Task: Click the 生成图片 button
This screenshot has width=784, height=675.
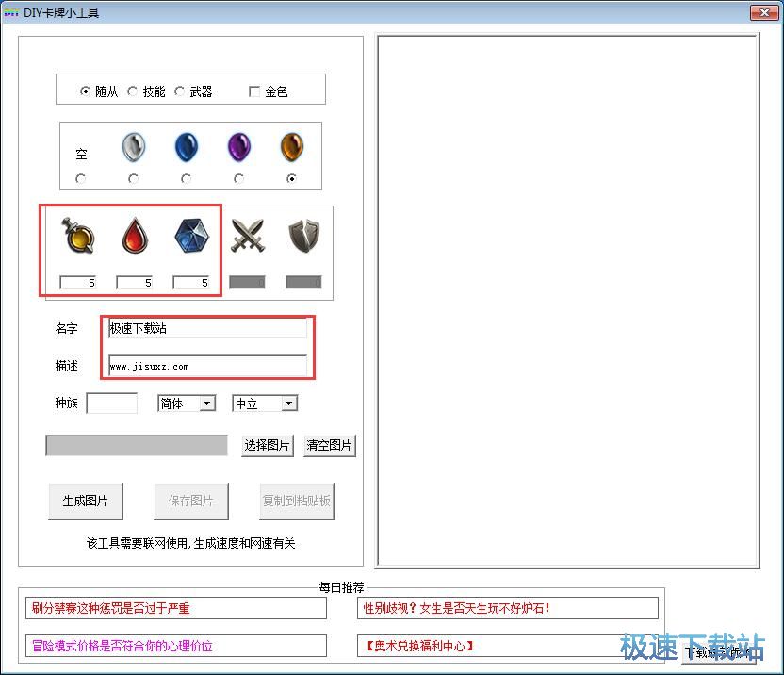Action: click(x=86, y=501)
